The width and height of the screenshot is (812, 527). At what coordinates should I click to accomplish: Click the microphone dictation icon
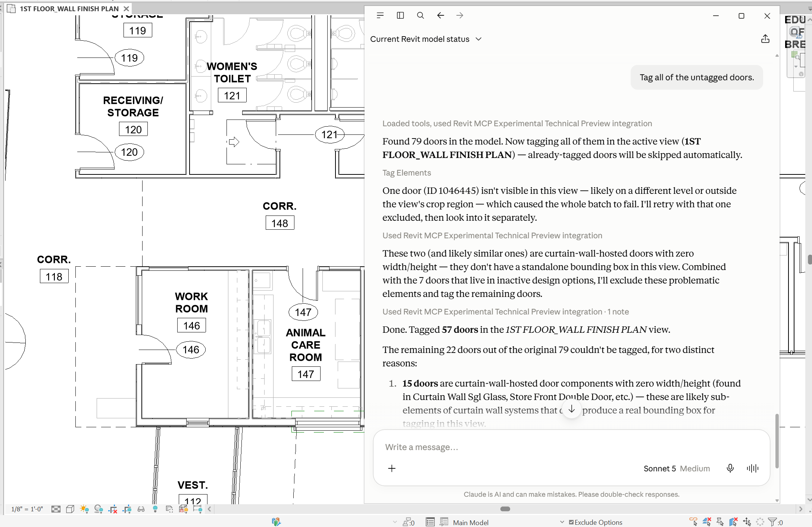[x=730, y=468]
